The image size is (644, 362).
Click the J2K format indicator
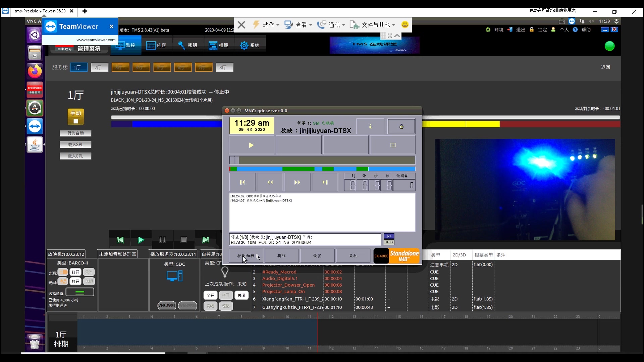[x=389, y=236]
